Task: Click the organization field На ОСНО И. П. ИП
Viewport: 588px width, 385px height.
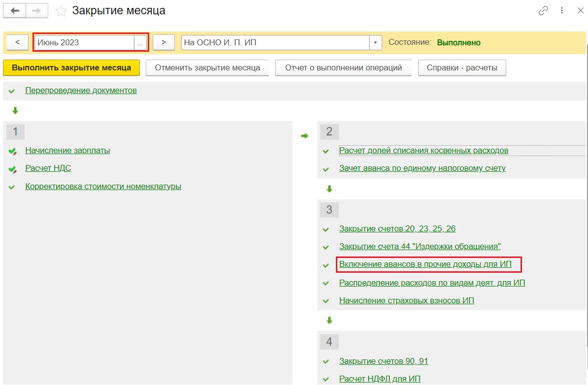Action: pyautogui.click(x=276, y=42)
